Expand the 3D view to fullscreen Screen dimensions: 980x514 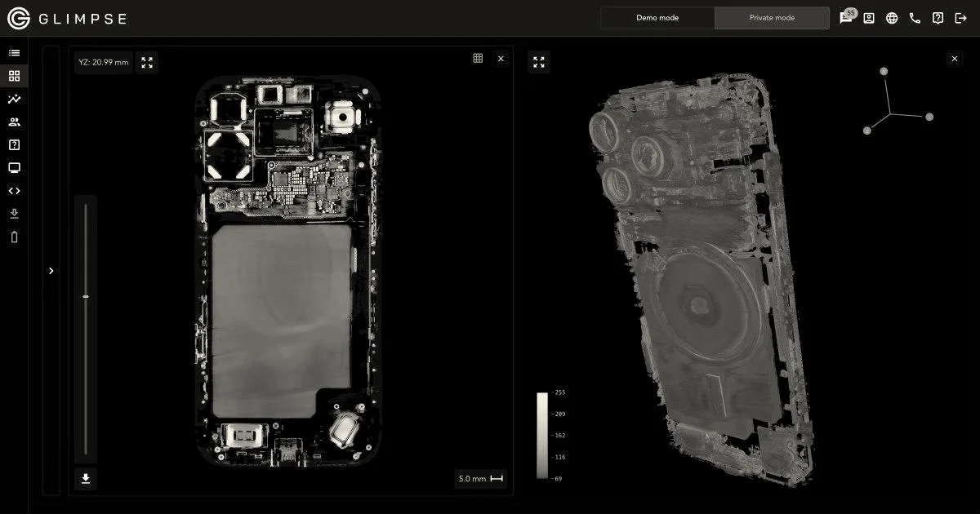[539, 62]
